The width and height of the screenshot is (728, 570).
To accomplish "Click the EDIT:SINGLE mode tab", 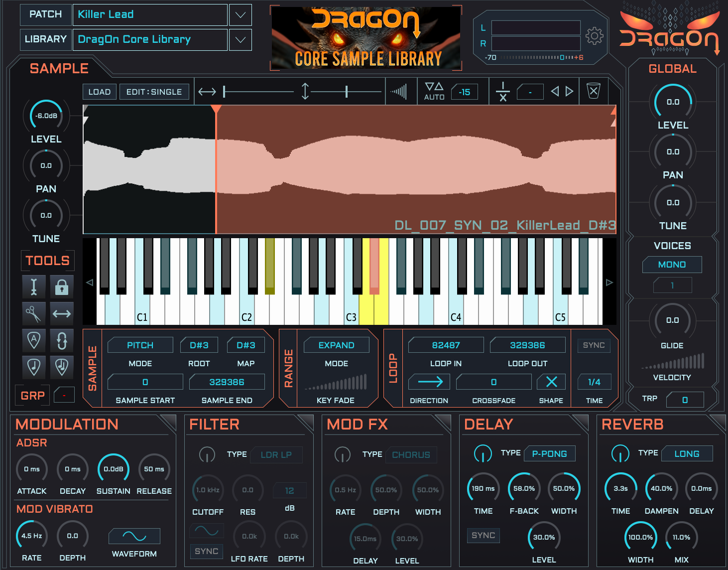I will click(x=154, y=92).
